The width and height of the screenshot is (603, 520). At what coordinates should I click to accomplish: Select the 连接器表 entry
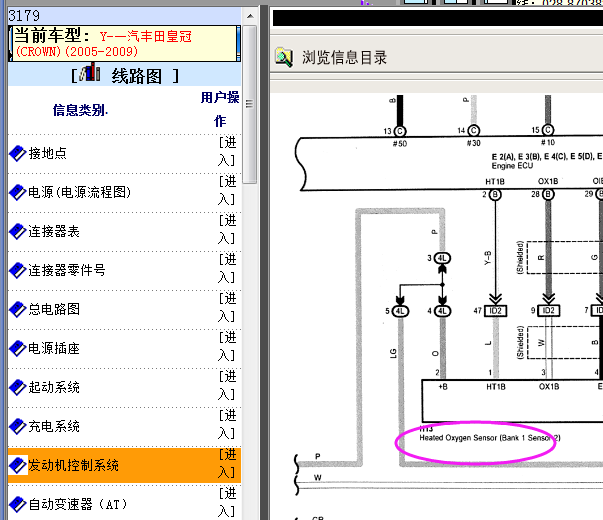coord(54,232)
